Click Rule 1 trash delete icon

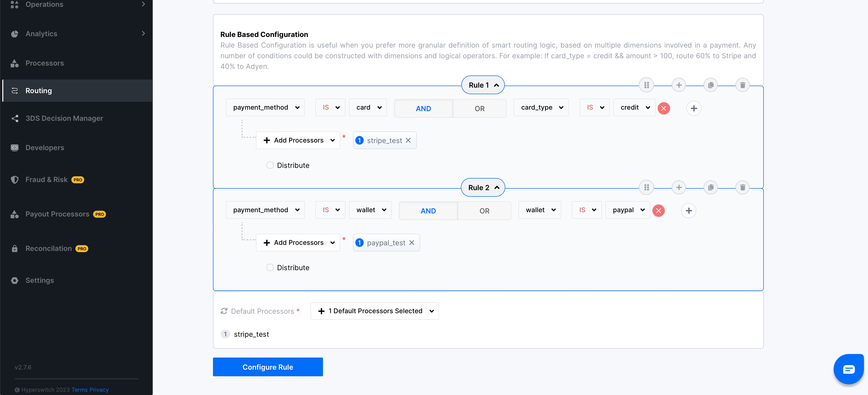[742, 85]
